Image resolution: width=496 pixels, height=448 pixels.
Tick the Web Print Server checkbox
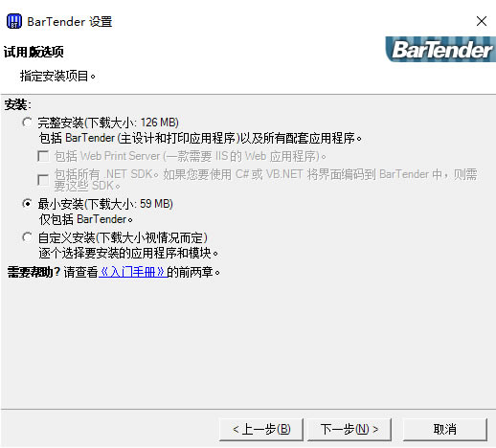tap(43, 156)
